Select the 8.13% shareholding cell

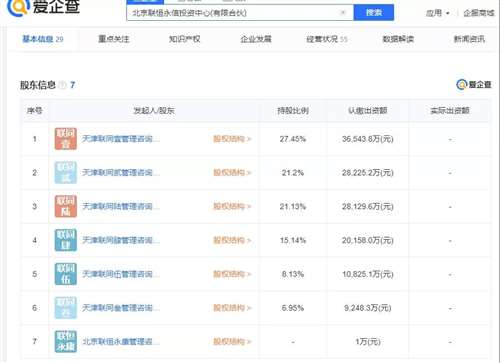click(293, 274)
